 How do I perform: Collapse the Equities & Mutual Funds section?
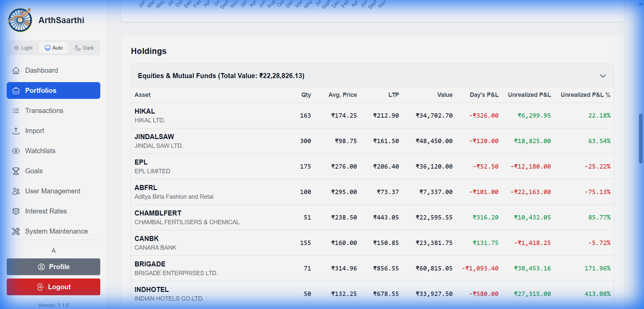click(x=603, y=76)
